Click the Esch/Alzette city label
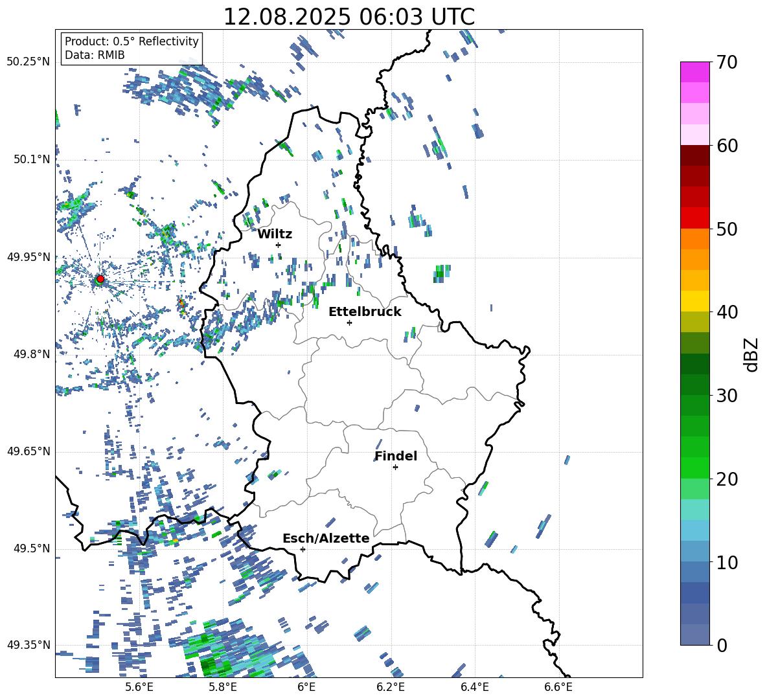The width and height of the screenshot is (767, 700). 326,538
